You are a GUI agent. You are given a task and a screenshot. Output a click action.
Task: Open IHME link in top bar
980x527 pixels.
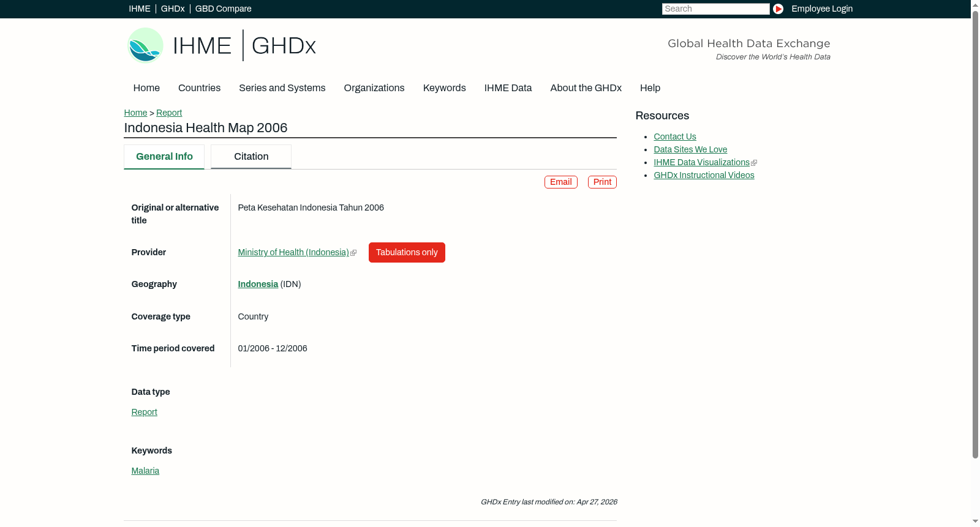pos(140,9)
